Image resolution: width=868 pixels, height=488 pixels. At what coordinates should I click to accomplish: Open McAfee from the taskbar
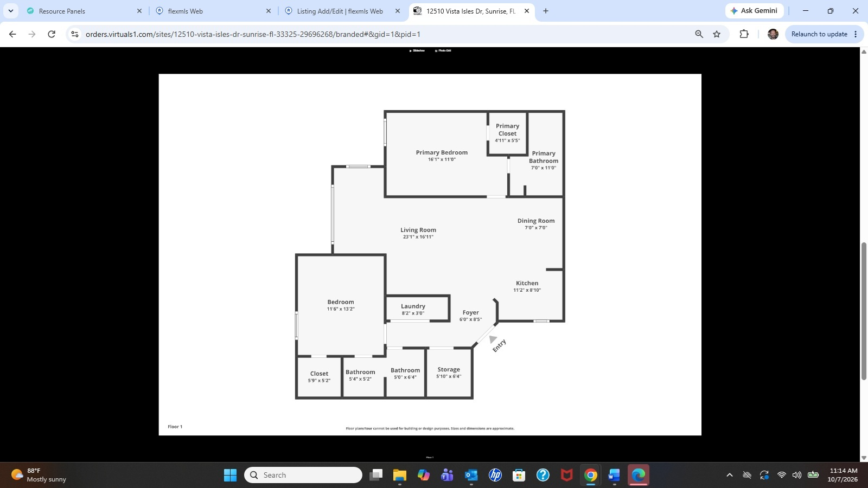tap(567, 475)
